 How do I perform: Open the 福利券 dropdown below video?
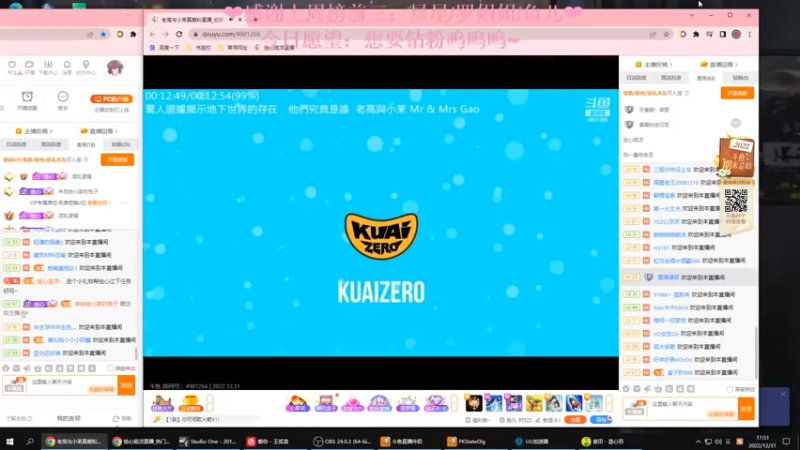pos(478,420)
